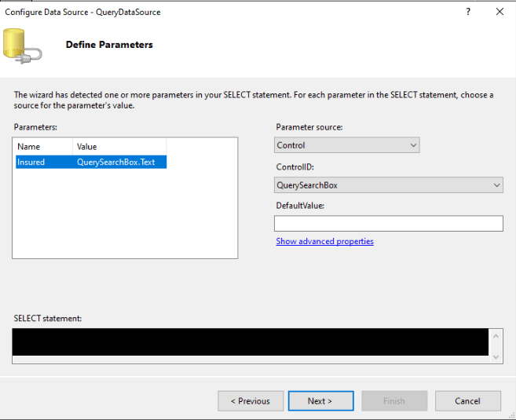Go back with the Previous button

coord(251,401)
